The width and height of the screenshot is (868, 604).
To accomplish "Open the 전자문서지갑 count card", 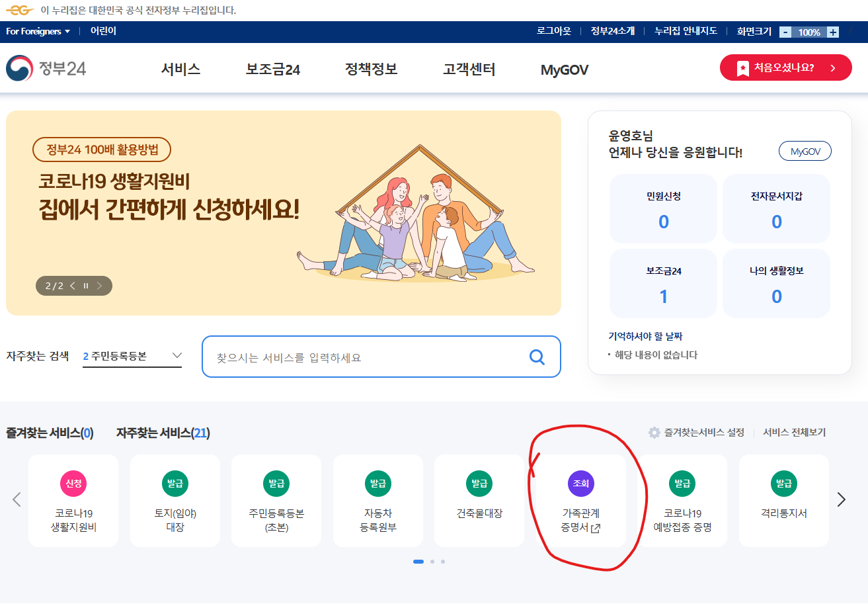I will [777, 209].
